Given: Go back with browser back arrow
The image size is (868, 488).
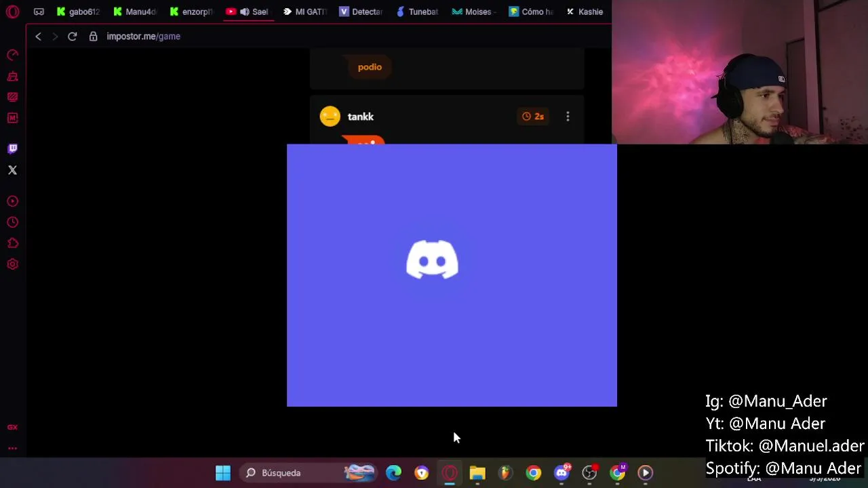Looking at the screenshot, I should coord(38,36).
